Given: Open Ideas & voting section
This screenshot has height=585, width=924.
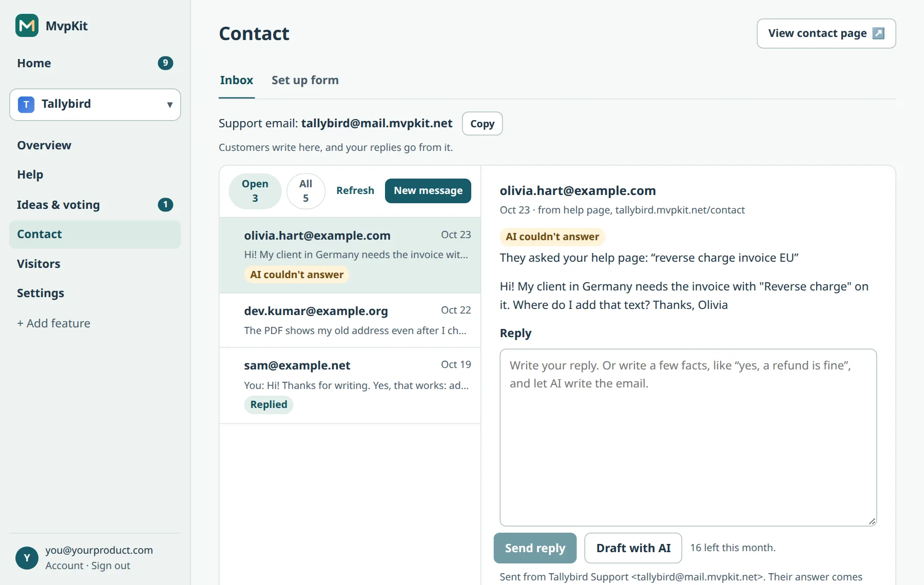Looking at the screenshot, I should click(x=95, y=205).
